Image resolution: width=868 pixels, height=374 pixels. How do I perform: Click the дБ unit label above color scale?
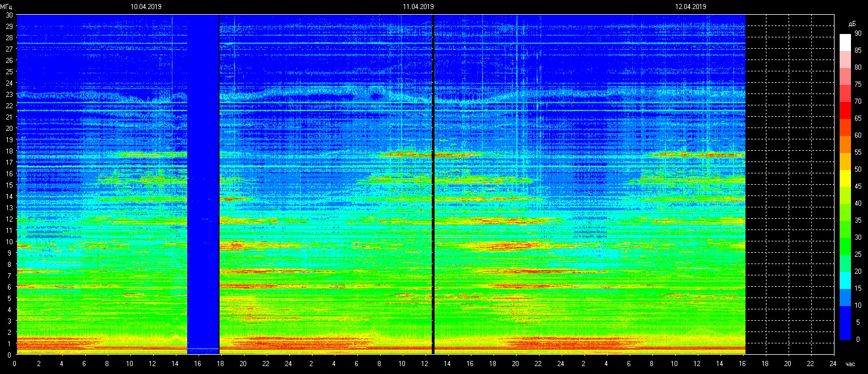pos(852,24)
